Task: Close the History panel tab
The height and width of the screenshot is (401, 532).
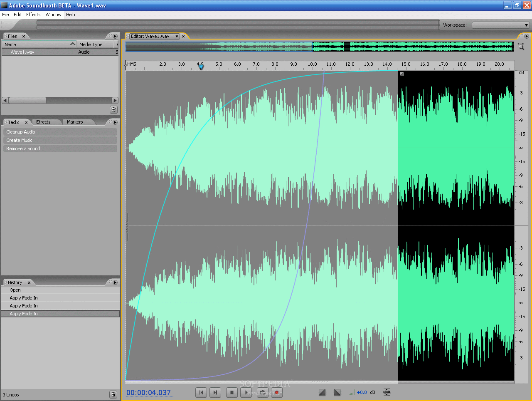Action: 29,282
